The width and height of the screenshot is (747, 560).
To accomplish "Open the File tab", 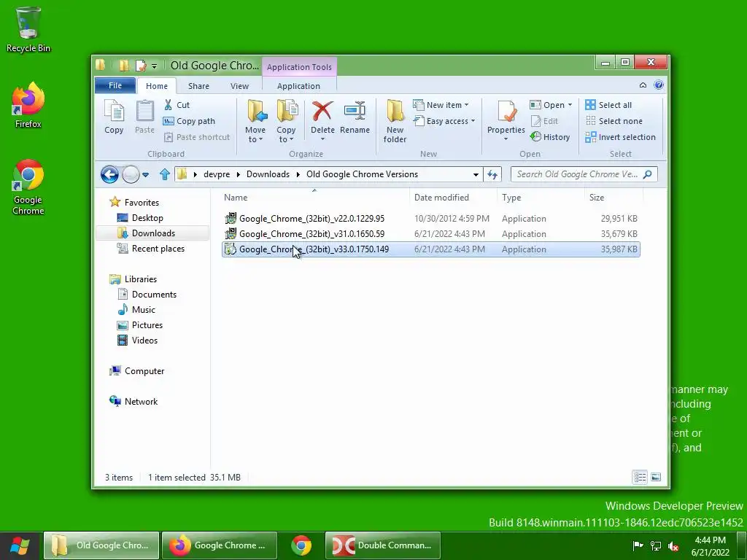I will 115,85.
